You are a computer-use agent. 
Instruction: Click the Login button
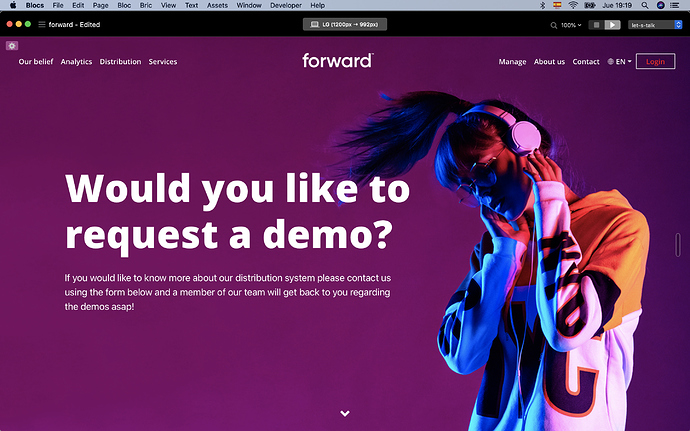click(655, 62)
